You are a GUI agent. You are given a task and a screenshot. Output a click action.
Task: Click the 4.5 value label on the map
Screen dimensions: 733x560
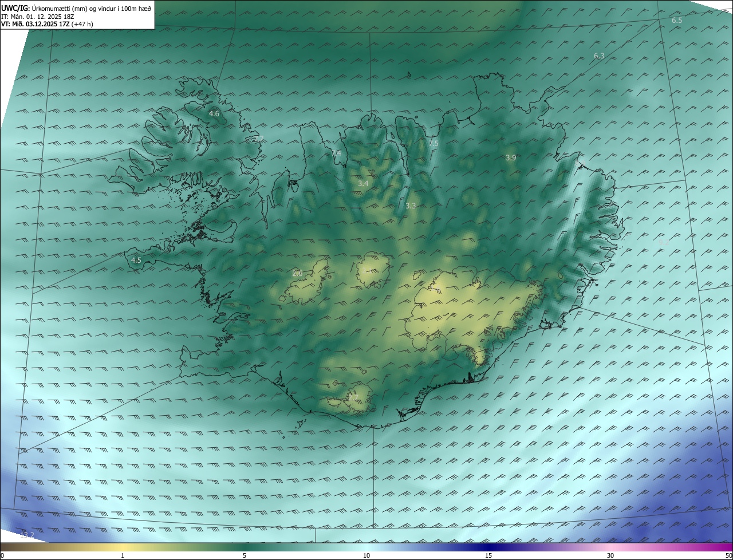136,261
